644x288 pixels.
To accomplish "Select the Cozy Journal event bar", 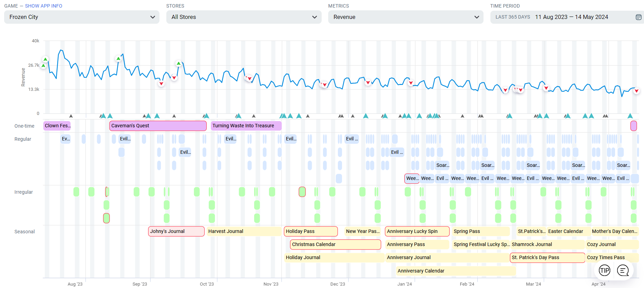I will click(612, 244).
